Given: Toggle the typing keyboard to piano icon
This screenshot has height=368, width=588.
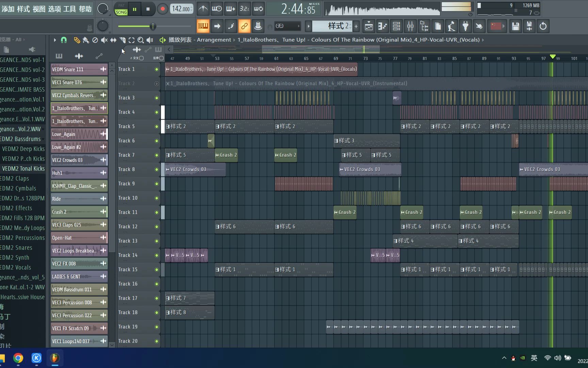Looking at the screenshot, I should click(203, 26).
